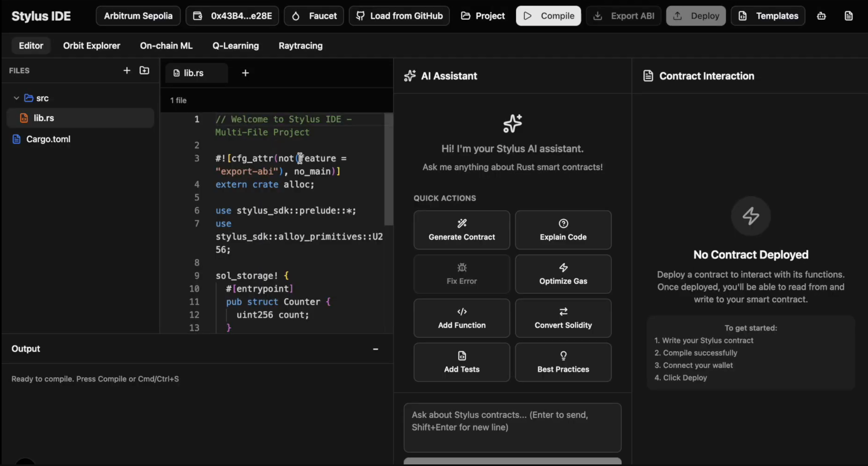Click the document icon at far top right

coord(848,16)
